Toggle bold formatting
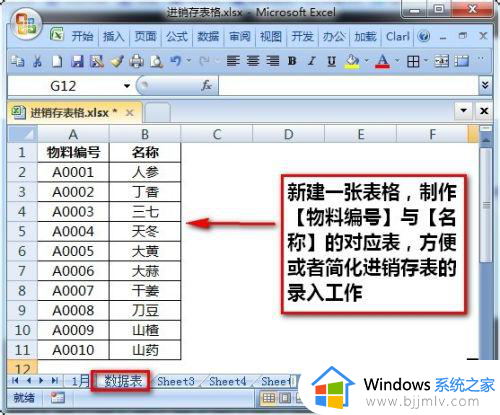Viewport: 500px width, 415px height. [292, 61]
